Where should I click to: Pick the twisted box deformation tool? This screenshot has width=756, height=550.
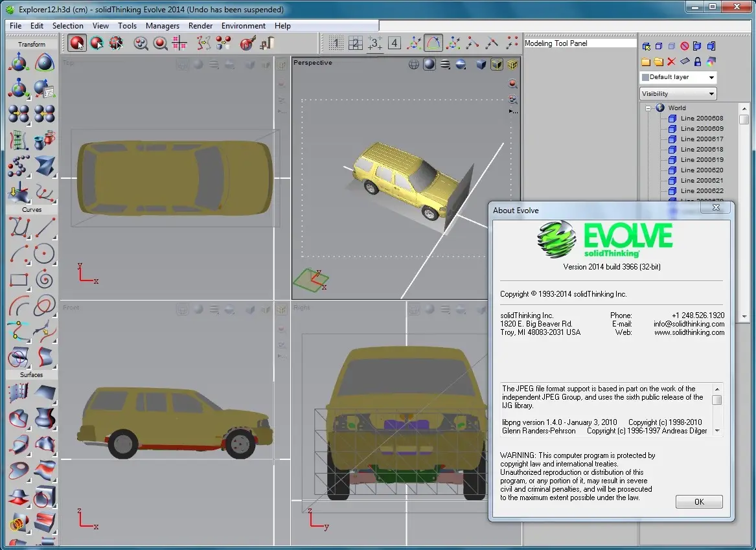pyautogui.click(x=44, y=166)
